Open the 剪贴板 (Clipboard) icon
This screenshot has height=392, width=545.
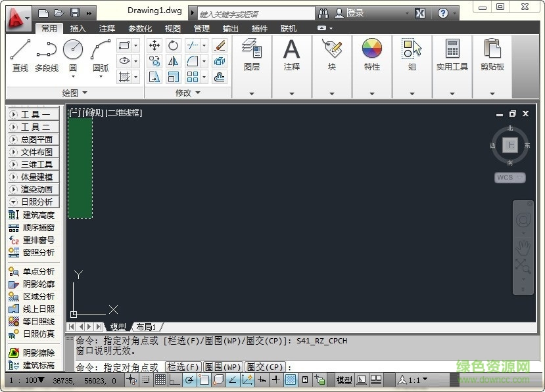(x=492, y=49)
